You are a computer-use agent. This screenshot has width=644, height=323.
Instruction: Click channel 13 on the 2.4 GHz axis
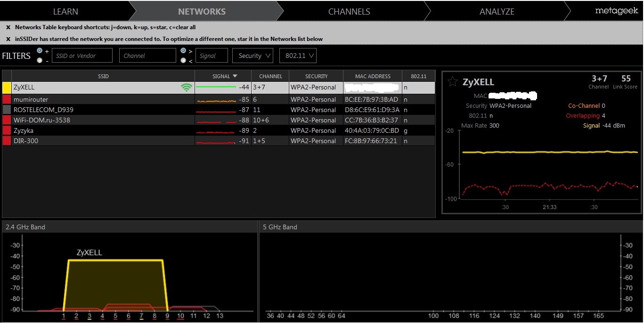pos(220,315)
